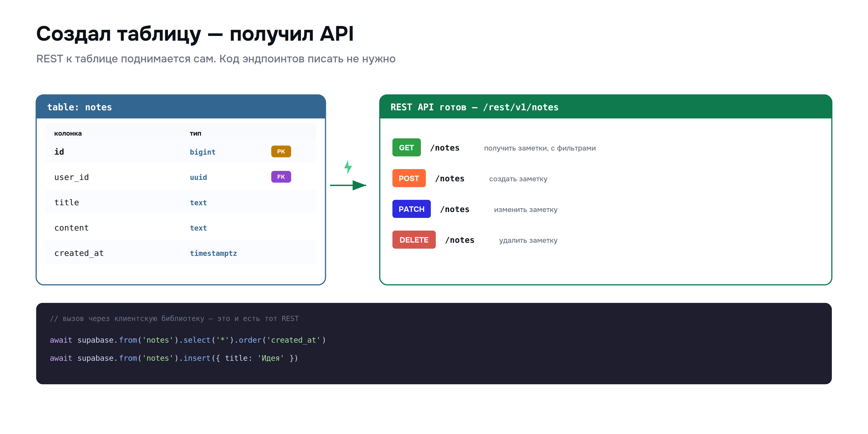Screen dimensions: 868x434
Task: Select the 'REST API готов — /rest/v1/notes' header
Action: point(606,107)
